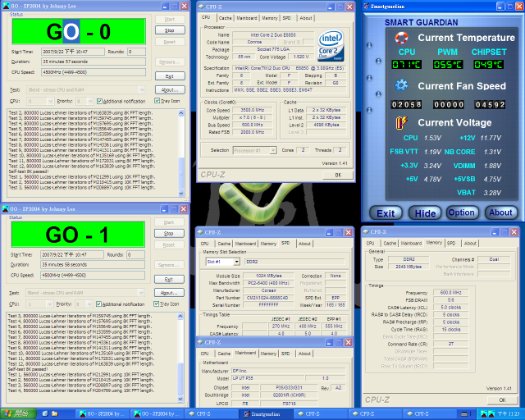Click scrollbar thumb in GO - 0 log
This screenshot has width=525, height=420.
pos(181,173)
